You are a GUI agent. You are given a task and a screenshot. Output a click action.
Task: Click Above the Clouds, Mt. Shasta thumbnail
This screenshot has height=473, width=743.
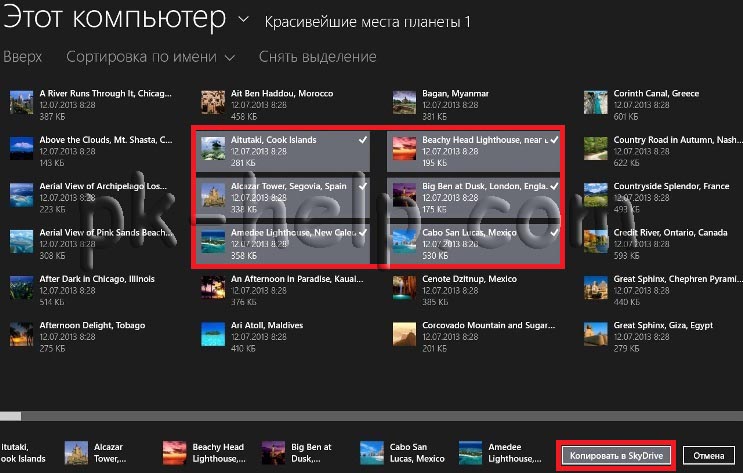click(x=22, y=148)
